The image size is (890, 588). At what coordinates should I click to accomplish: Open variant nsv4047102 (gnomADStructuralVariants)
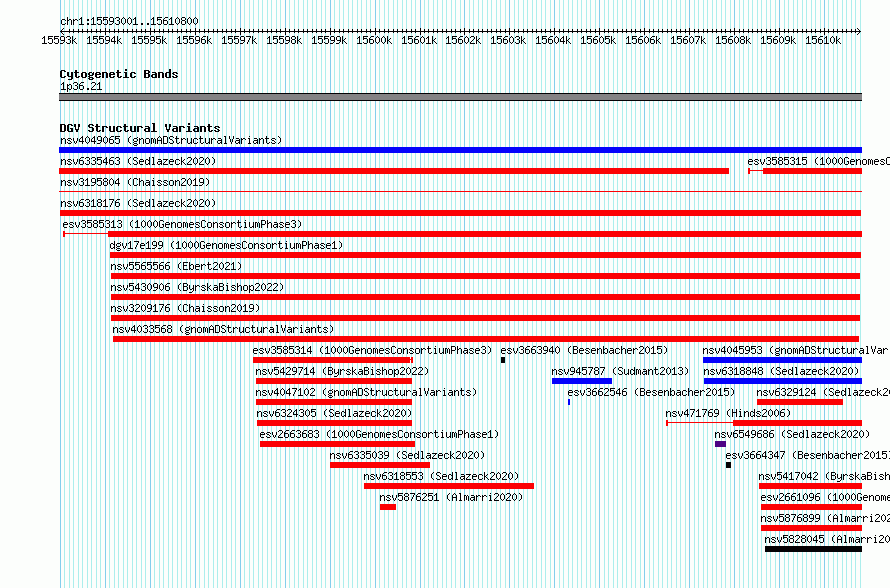pyautogui.click(x=366, y=392)
